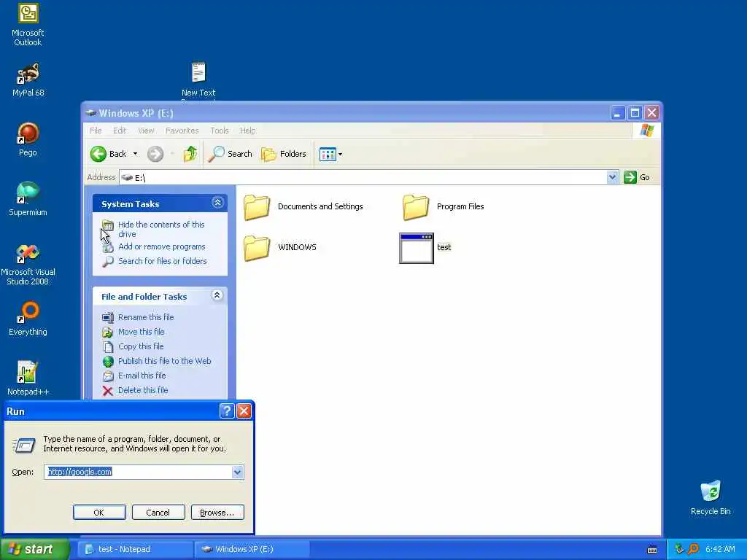The image size is (747, 560).
Task: Select Notepad++ desktop icon
Action: pos(28,378)
